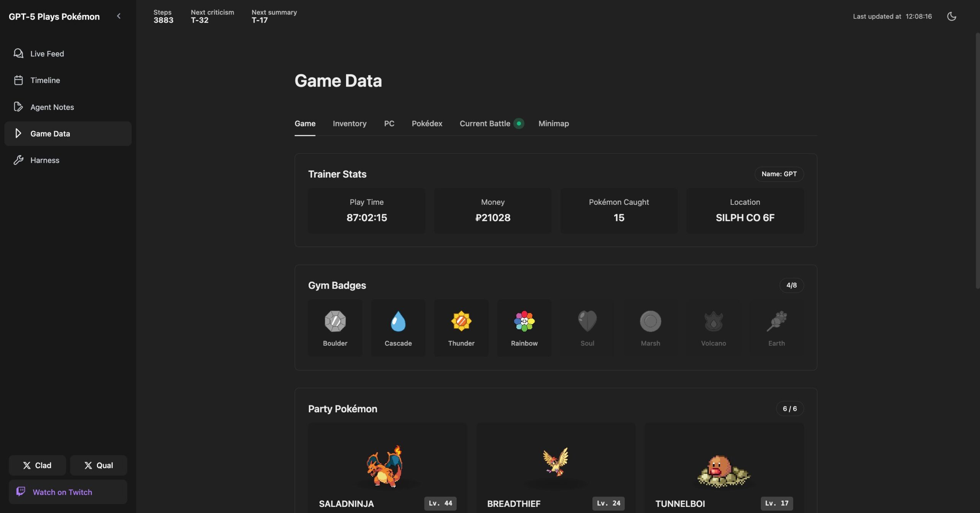The image size is (980, 513).
Task: Click the Rainbow badge flower icon
Action: click(x=524, y=321)
